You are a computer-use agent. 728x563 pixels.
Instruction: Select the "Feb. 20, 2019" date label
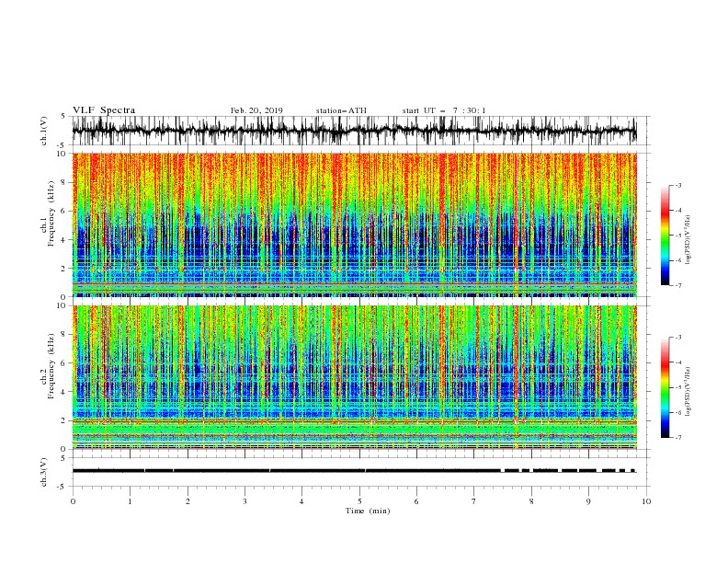point(256,110)
